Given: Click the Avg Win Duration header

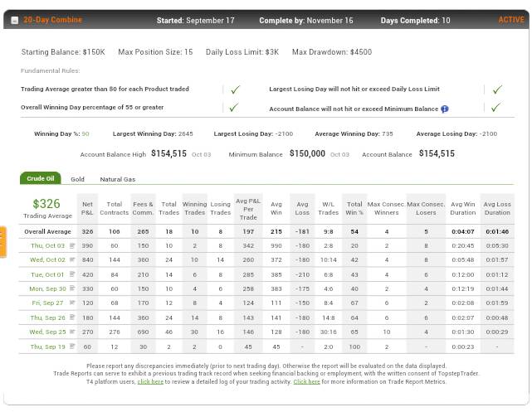Looking at the screenshot, I should coord(463,208).
